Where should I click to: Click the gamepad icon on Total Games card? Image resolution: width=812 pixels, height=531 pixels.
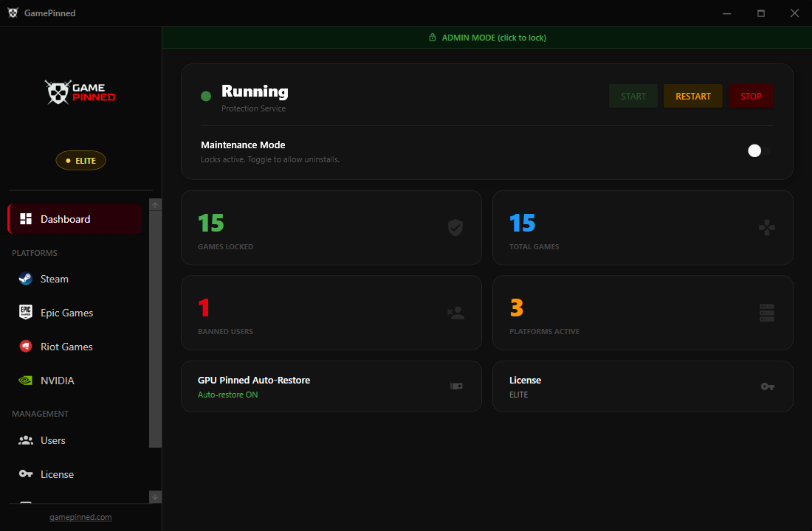click(x=767, y=228)
